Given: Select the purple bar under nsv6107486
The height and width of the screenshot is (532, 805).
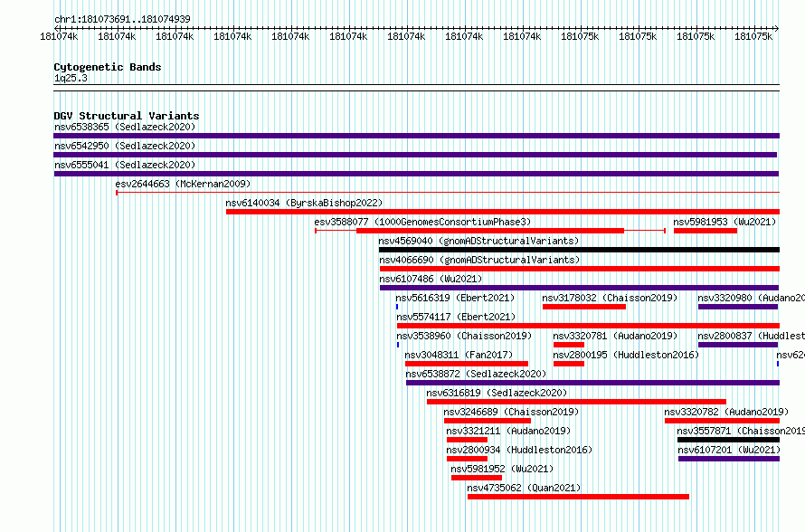Looking at the screenshot, I should tap(579, 288).
